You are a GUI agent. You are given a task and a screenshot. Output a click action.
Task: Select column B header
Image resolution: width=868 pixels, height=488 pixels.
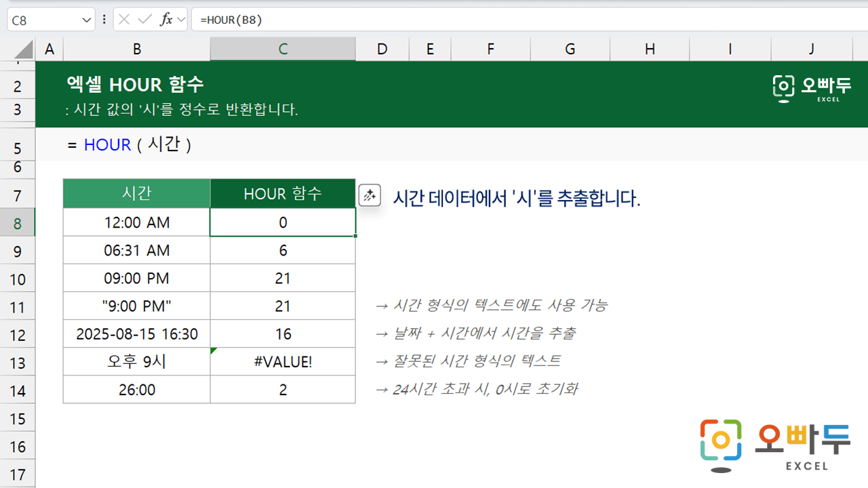(137, 49)
